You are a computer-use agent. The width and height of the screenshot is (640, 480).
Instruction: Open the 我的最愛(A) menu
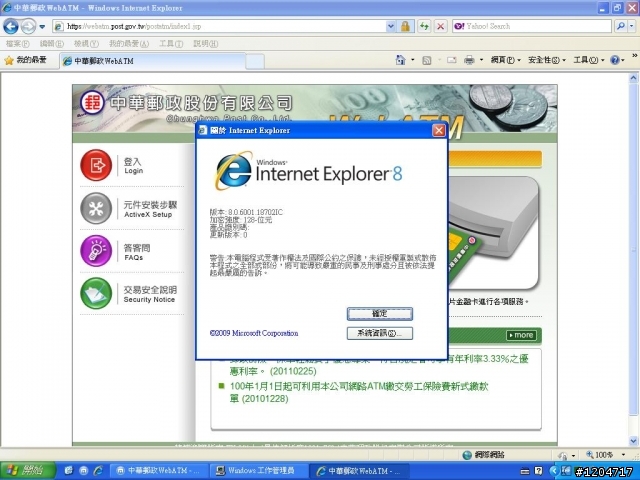tap(129, 43)
